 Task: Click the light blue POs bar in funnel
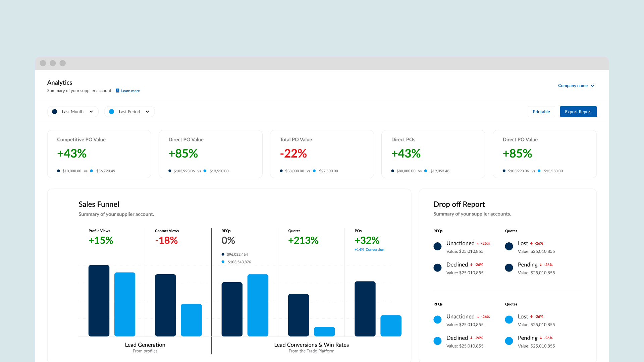(x=391, y=326)
